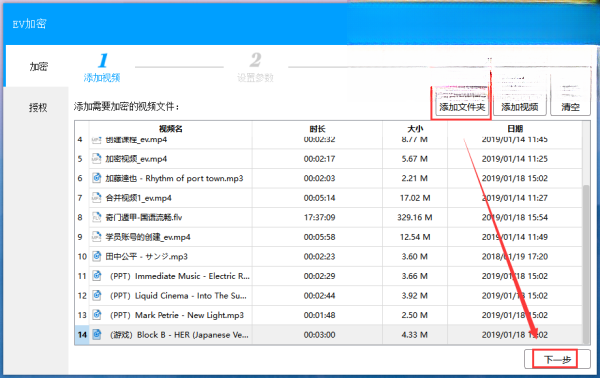
Task: Click size 329.16 M cell
Action: pyautogui.click(x=415, y=217)
